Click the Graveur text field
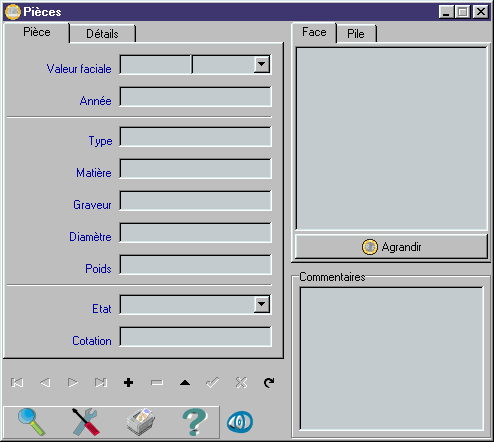Viewport: 494px width, 442px height. (195, 201)
